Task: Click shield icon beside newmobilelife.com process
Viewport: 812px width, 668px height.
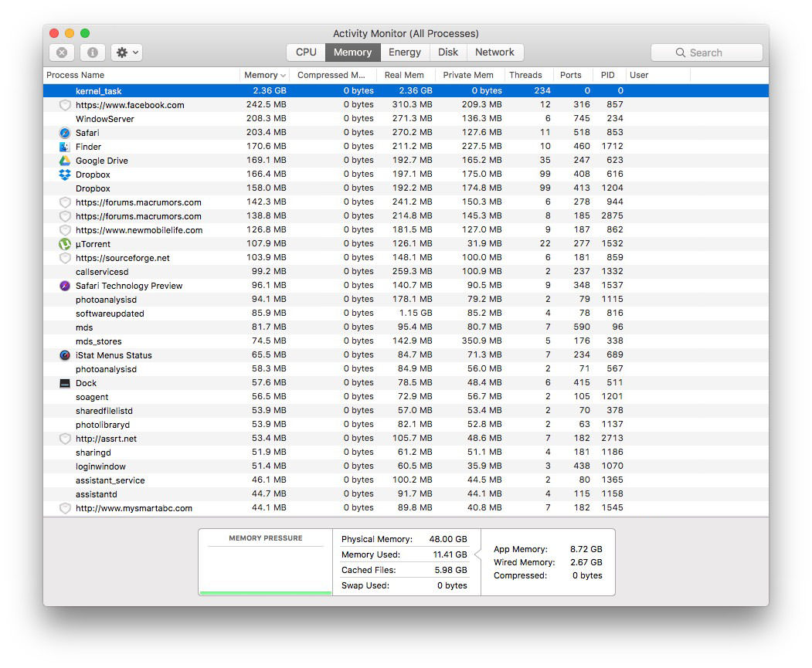Action: point(65,229)
